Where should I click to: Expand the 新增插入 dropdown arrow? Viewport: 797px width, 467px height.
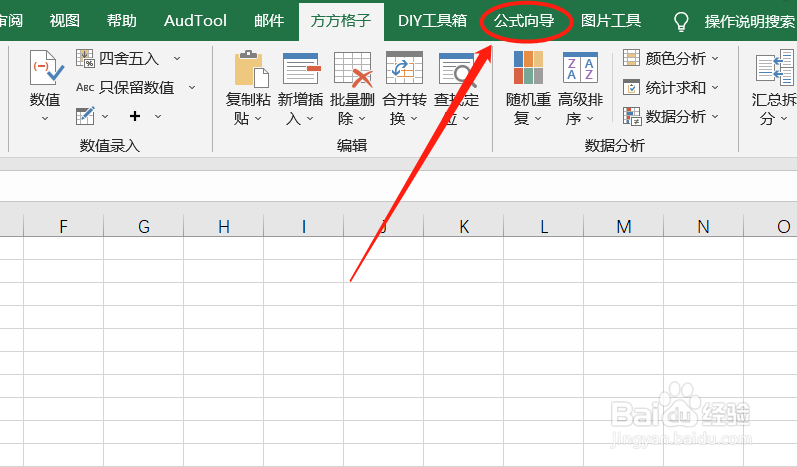[310, 118]
